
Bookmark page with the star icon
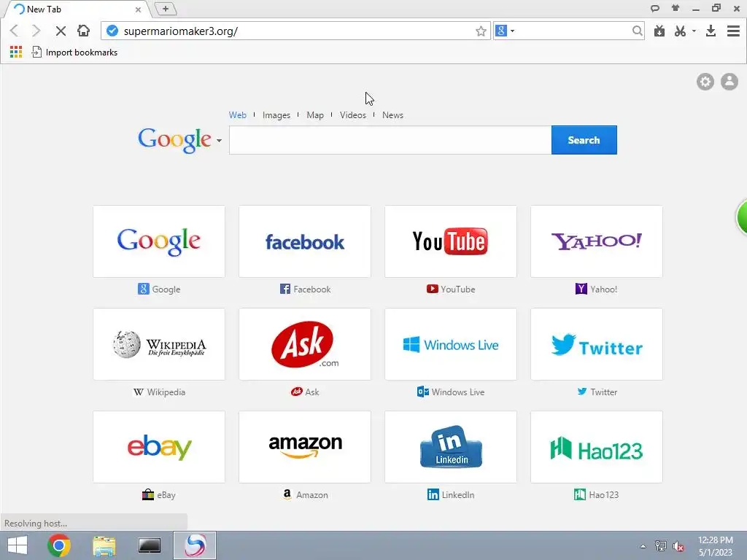tap(481, 31)
